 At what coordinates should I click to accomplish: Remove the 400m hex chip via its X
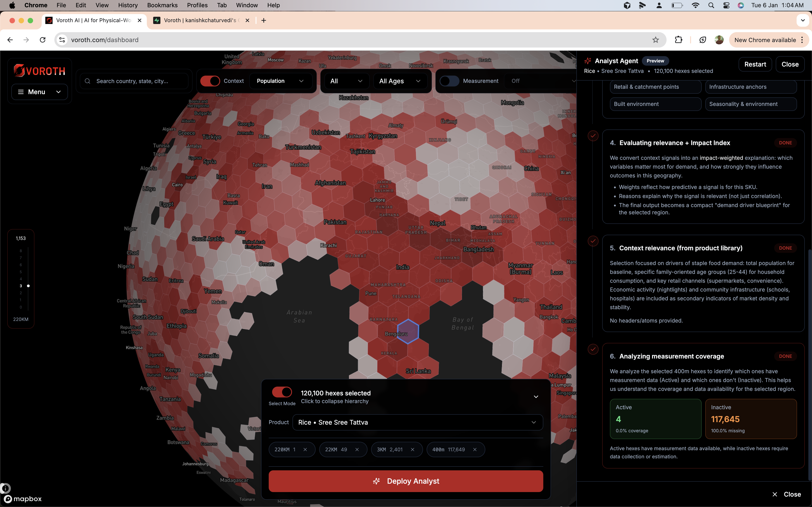click(475, 449)
